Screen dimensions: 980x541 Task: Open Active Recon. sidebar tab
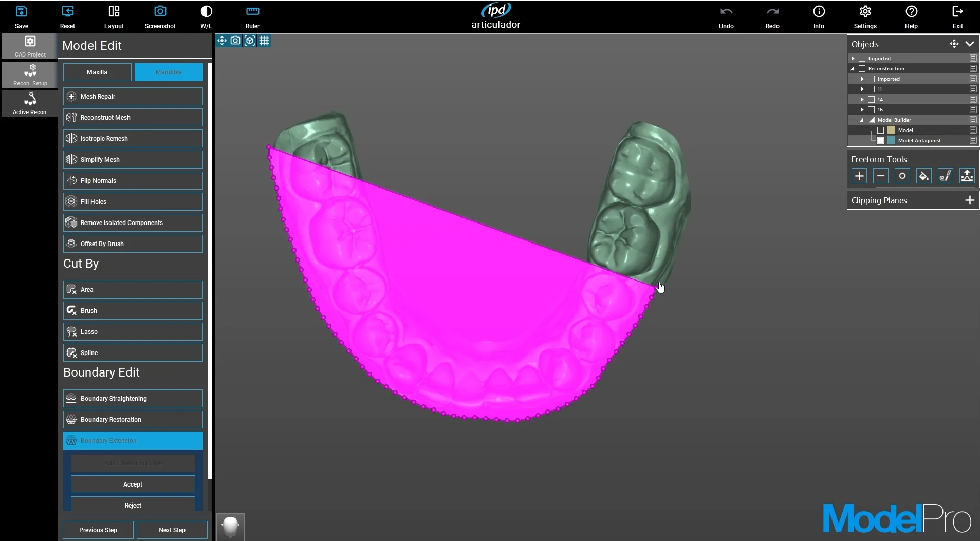tap(30, 104)
